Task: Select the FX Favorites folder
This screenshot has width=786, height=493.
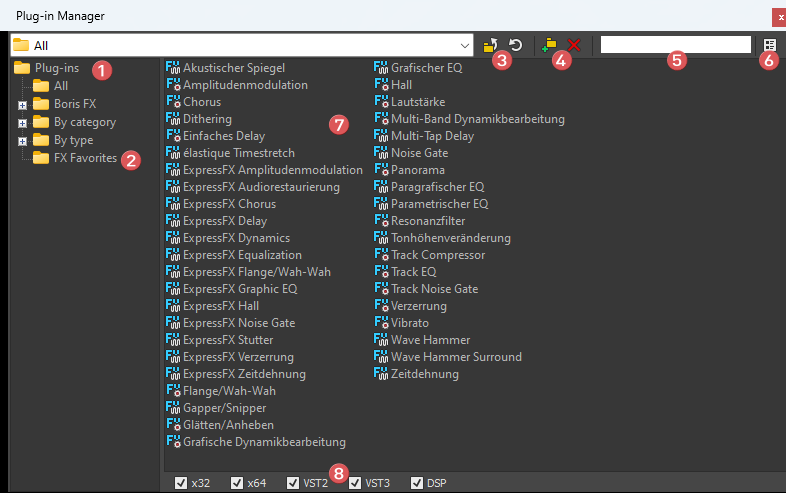Action: pyautogui.click(x=85, y=158)
